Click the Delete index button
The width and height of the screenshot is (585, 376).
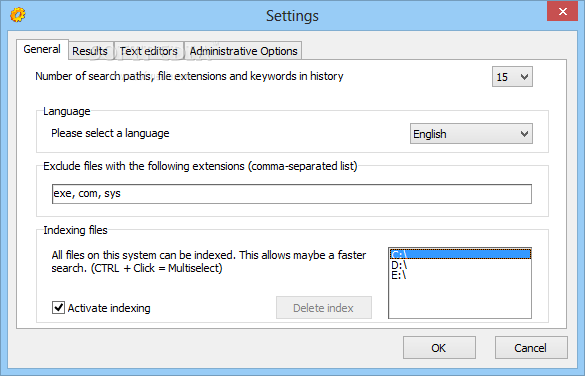[323, 308]
